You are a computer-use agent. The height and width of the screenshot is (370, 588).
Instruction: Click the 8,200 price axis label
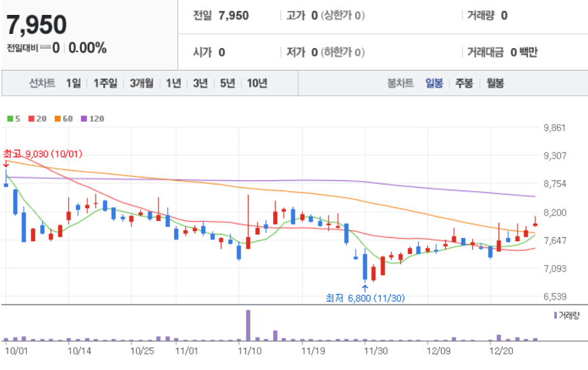coord(555,213)
